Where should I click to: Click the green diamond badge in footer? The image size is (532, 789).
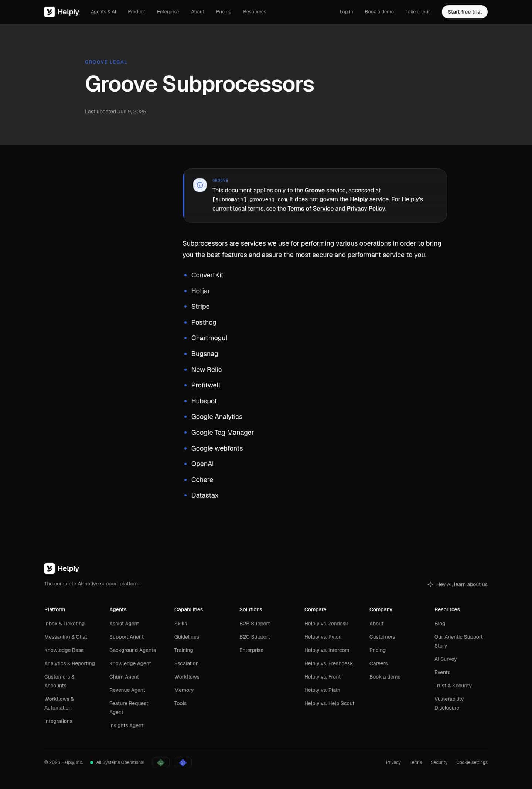(161, 762)
